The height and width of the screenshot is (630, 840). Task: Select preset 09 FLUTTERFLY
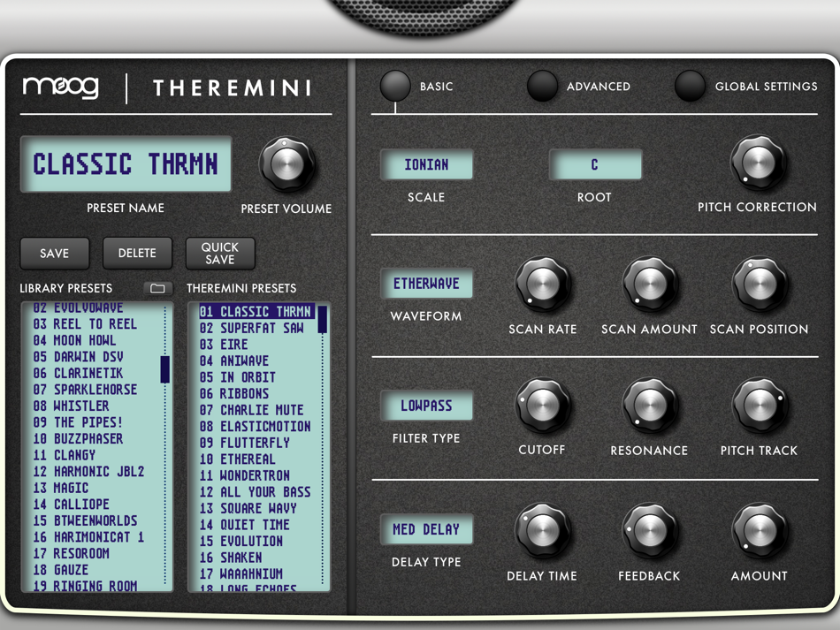[x=245, y=443]
